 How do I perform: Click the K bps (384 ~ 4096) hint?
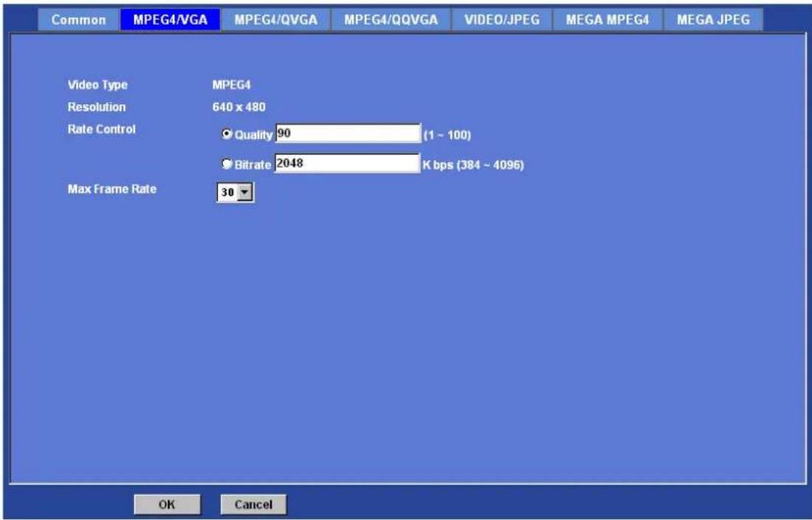click(473, 165)
